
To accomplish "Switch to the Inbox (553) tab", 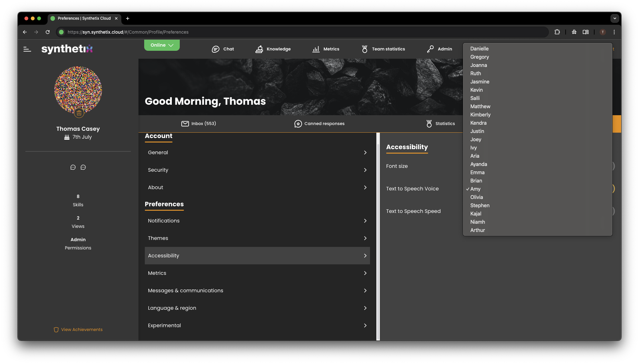I will tap(198, 123).
